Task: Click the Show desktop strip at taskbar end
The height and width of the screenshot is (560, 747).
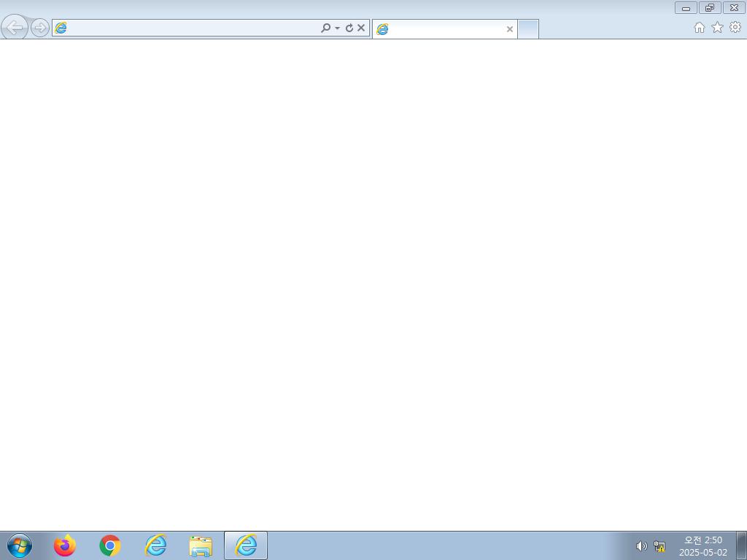Action: coord(741,545)
